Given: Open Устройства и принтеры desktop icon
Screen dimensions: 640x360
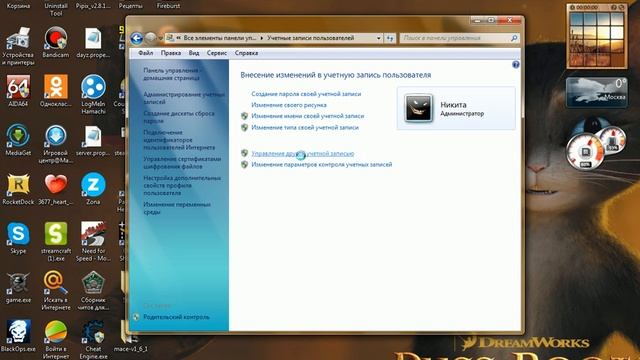Looking at the screenshot, I should pos(18,46).
